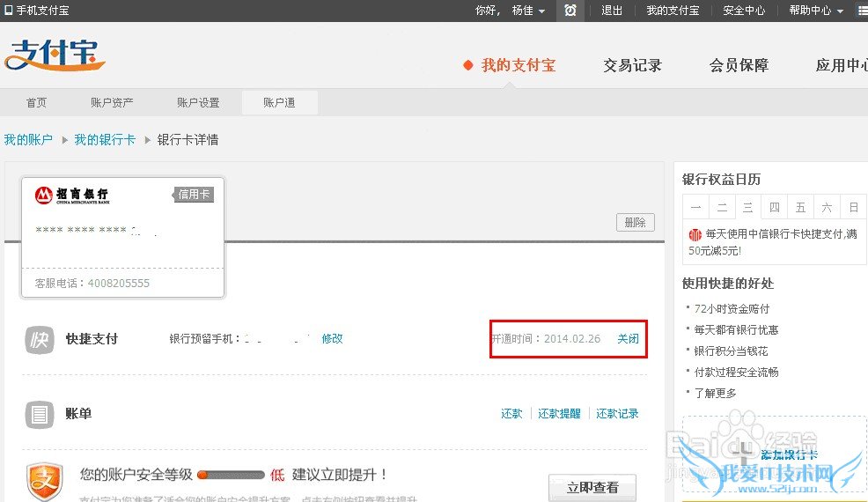
Task: Click calendar day 二
Action: click(x=723, y=208)
